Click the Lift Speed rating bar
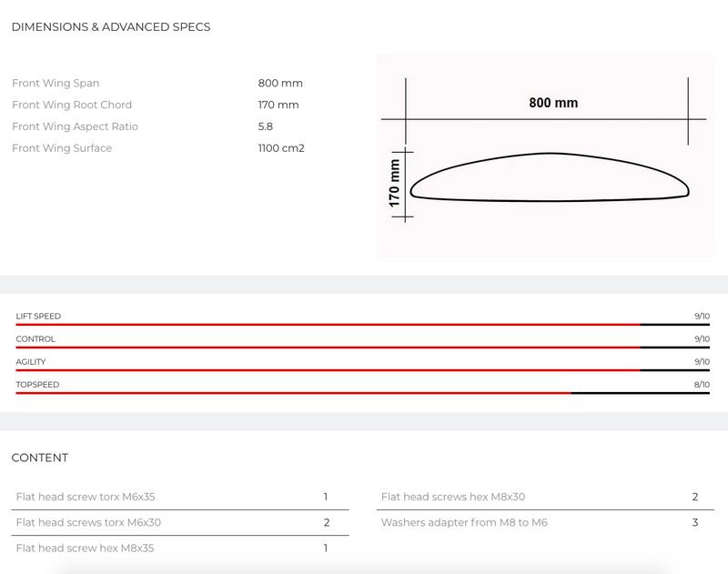This screenshot has height=574, width=728. [x=362, y=324]
